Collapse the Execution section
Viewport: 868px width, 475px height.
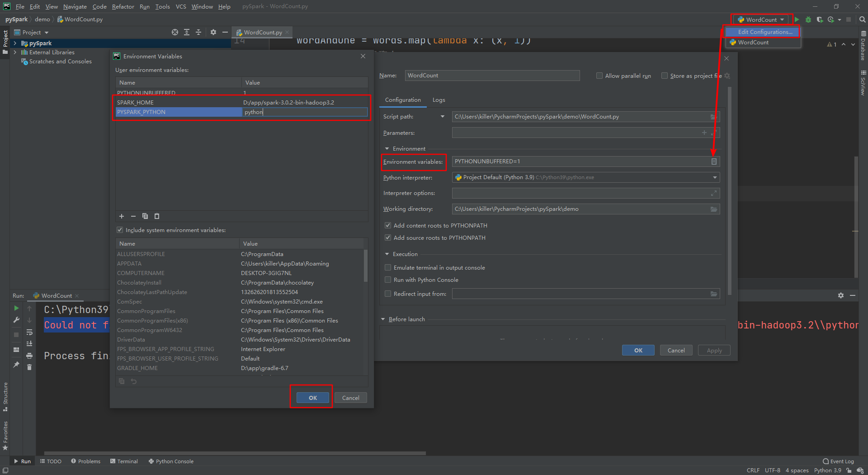coord(387,254)
